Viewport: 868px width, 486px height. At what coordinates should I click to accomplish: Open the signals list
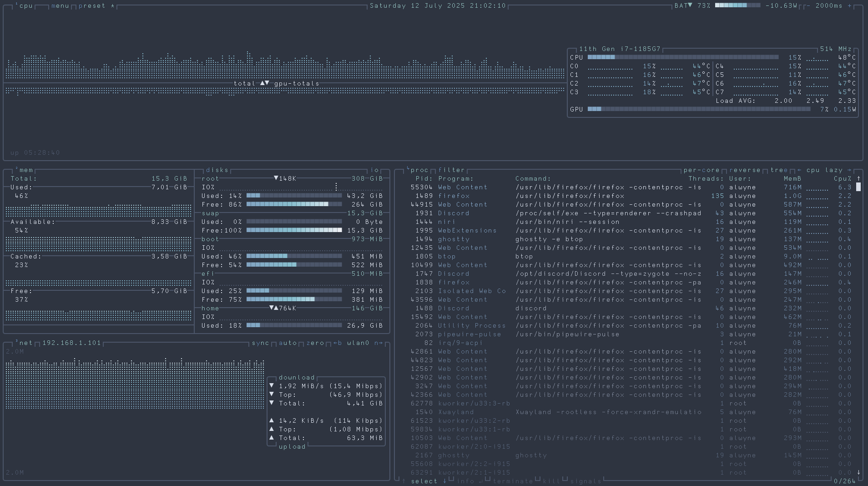click(x=585, y=481)
